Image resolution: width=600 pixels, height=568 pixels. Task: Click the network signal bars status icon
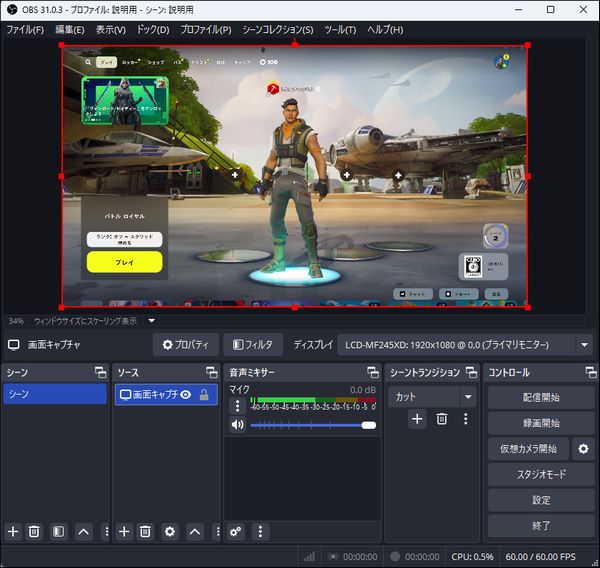pyautogui.click(x=309, y=557)
